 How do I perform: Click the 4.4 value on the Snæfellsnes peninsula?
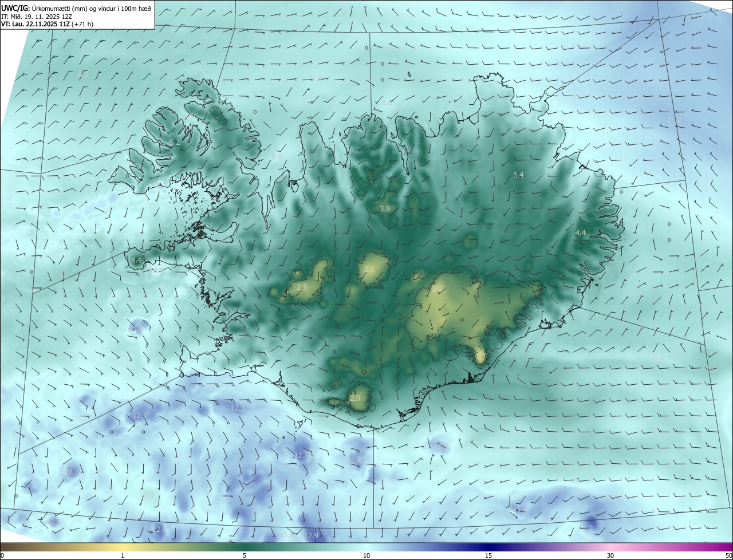136,260
